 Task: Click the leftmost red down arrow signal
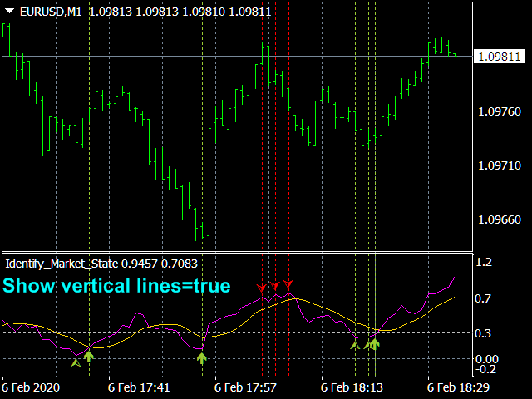(x=261, y=288)
